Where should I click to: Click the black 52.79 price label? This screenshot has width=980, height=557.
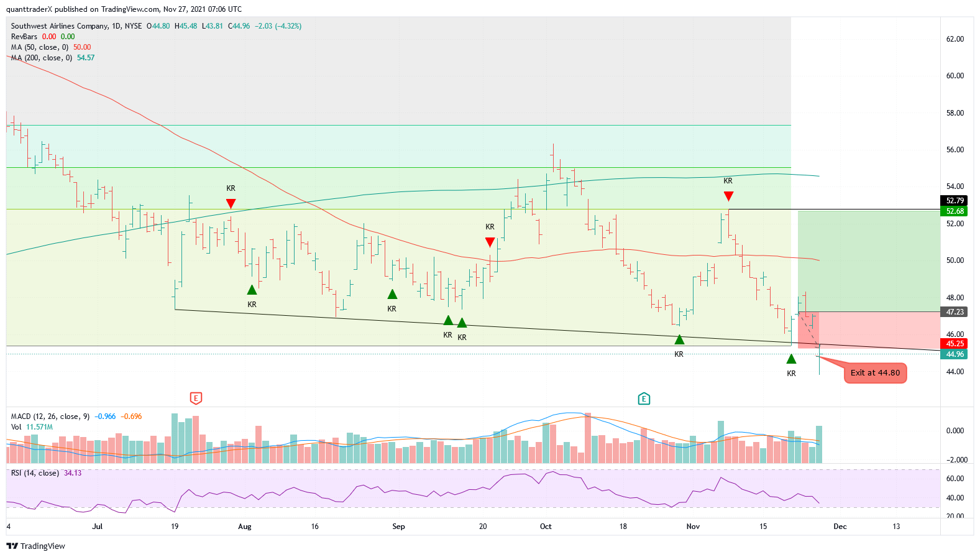point(955,201)
